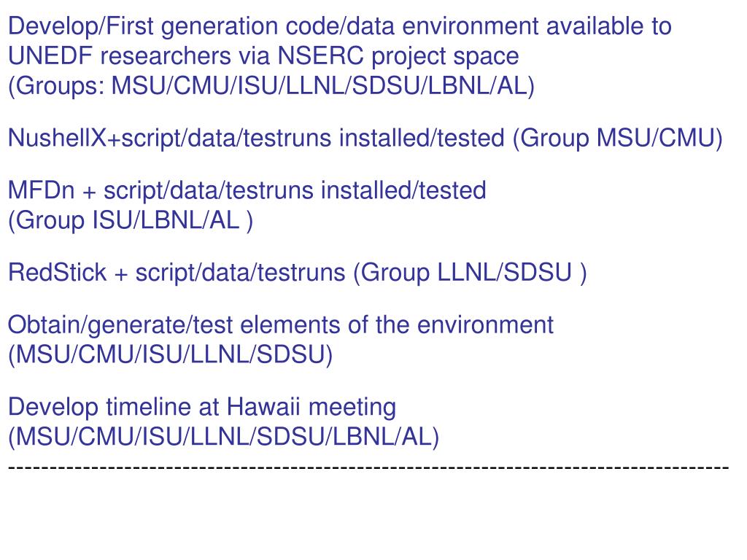747x560 pixels.
Task: Click 'Obtain/generate/test elements of the environment'
Action: 281,325
